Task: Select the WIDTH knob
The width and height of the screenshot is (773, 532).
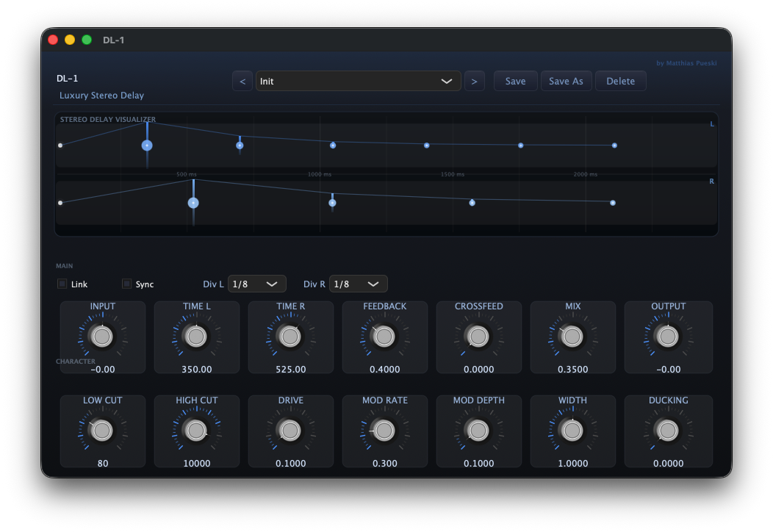Action: point(572,431)
